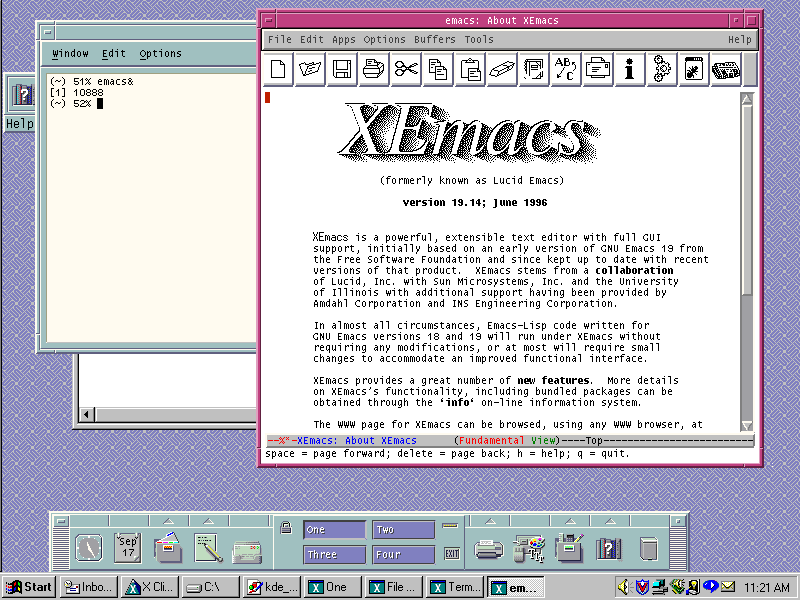Click the envelope mail tray icon
The height and width of the screenshot is (600, 800).
[x=728, y=587]
